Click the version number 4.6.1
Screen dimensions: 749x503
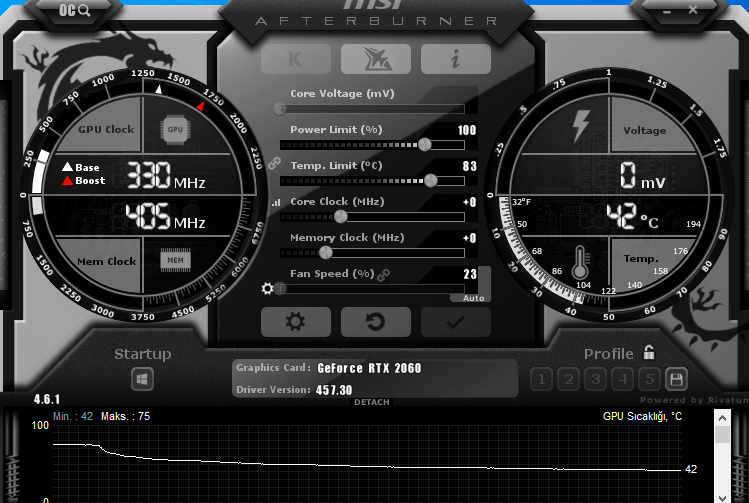(x=47, y=399)
